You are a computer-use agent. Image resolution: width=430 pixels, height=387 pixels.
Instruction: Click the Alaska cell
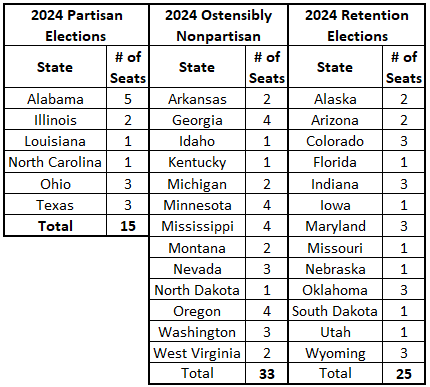click(x=335, y=99)
